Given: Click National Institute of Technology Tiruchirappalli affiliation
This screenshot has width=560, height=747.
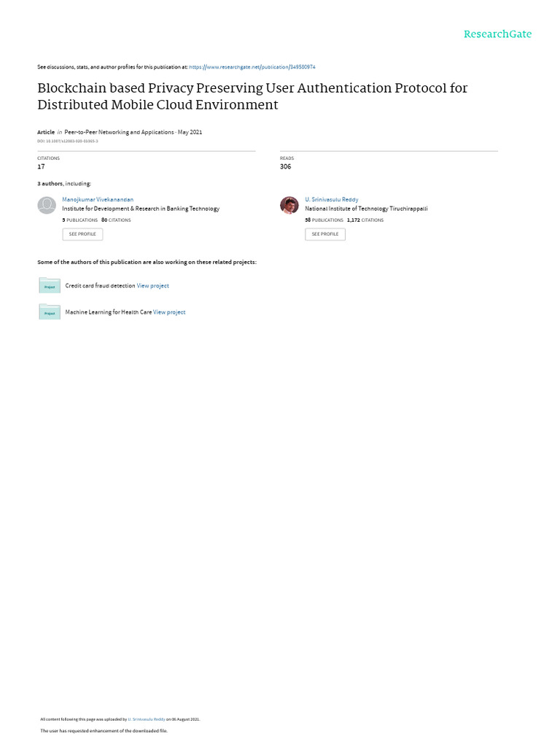Looking at the screenshot, I should tap(366, 209).
